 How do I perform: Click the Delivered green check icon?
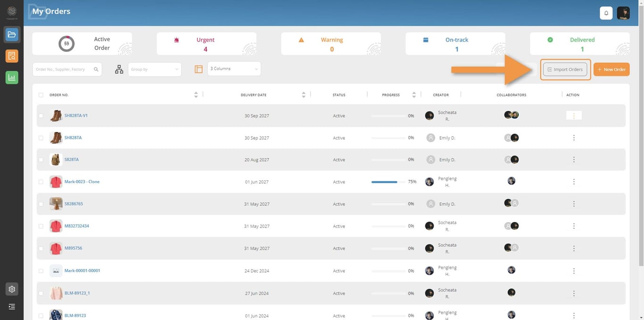(550, 40)
